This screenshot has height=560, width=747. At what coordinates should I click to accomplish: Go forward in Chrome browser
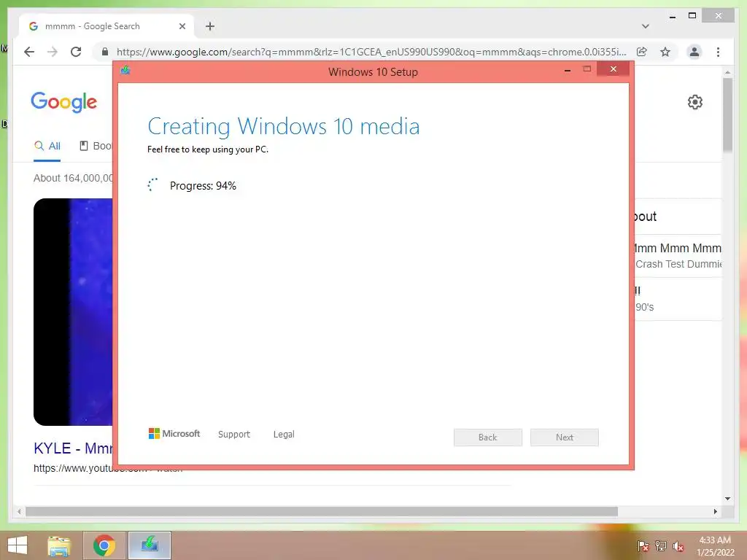[53, 52]
